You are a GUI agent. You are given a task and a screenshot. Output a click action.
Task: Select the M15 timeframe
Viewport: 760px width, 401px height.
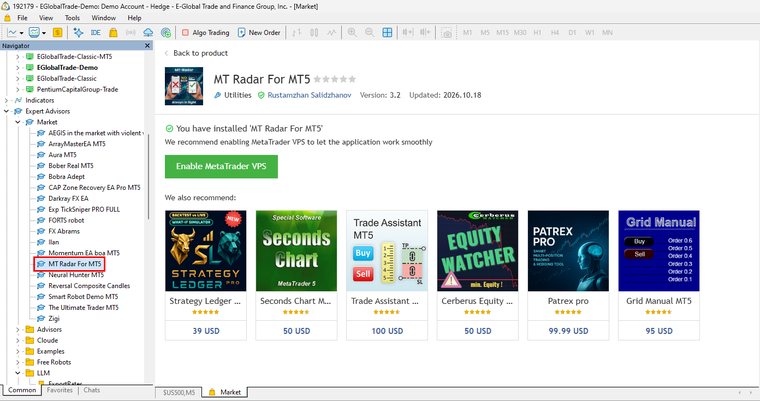click(502, 32)
